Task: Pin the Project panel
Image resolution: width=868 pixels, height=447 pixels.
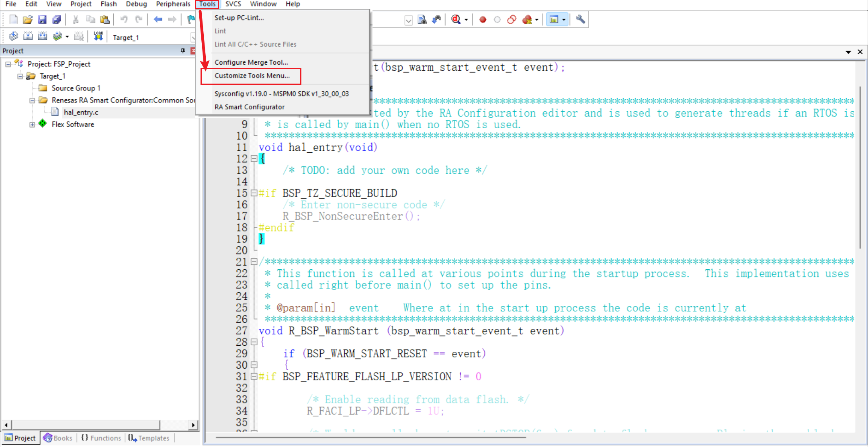Action: click(x=183, y=51)
